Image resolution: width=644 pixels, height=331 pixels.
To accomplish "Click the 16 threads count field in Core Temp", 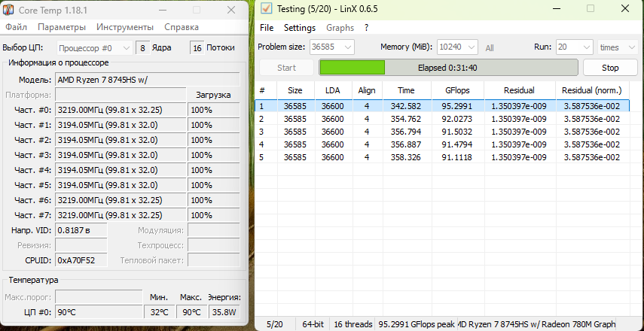I will coord(197,48).
